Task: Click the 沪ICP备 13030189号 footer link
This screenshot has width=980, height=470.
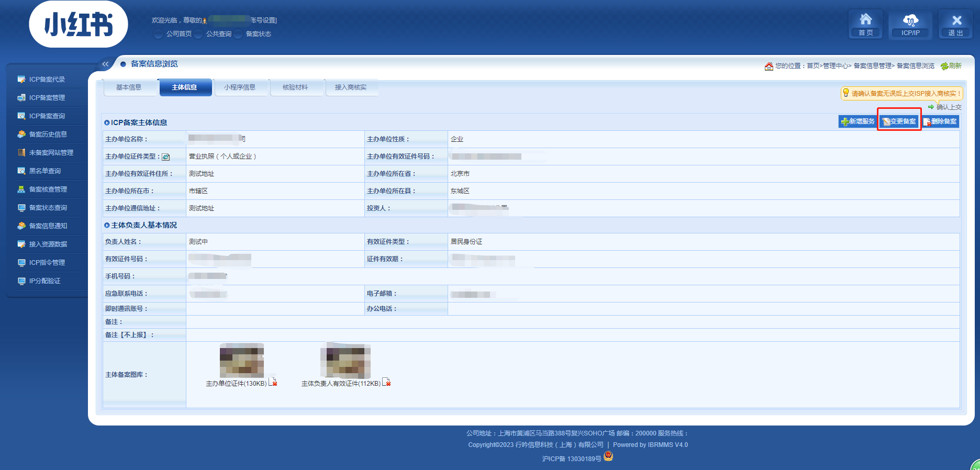Action: pos(572,459)
